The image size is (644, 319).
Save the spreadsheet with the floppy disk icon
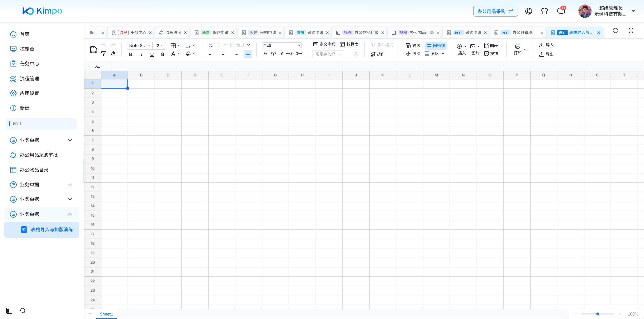pyautogui.click(x=94, y=50)
